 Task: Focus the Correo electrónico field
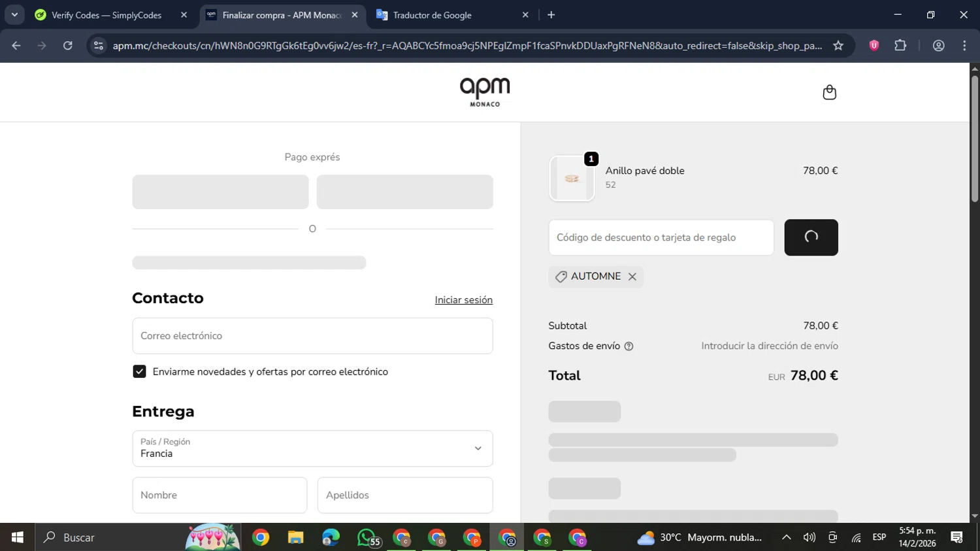click(x=312, y=336)
